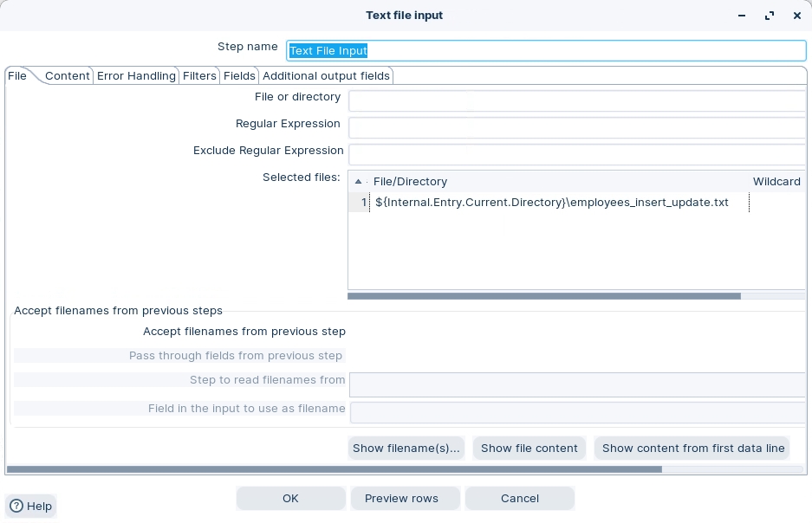Viewport: 812px width, 523px height.
Task: Click Show content from first data line
Action: click(692, 449)
